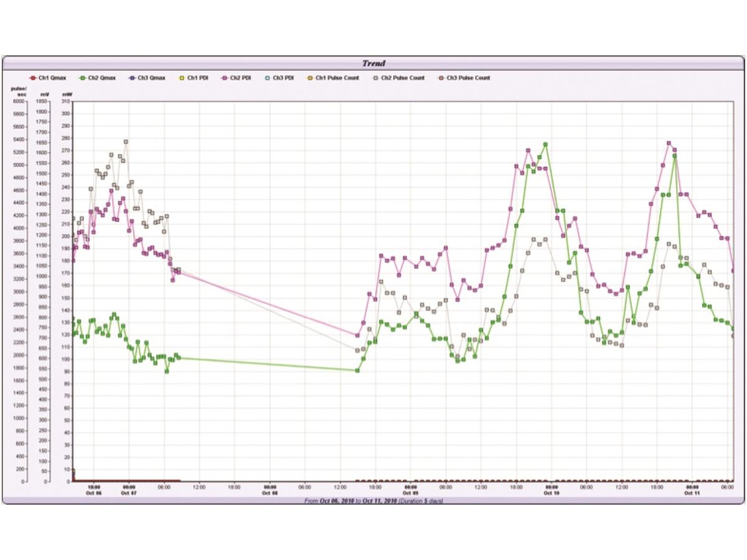
Task: Click the 'Trend' chart title
Action: click(374, 63)
